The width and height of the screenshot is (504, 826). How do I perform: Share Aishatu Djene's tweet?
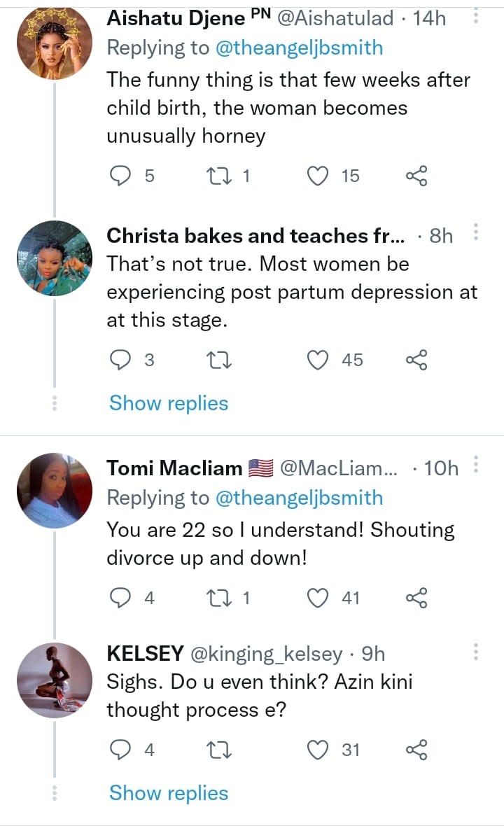(x=416, y=176)
